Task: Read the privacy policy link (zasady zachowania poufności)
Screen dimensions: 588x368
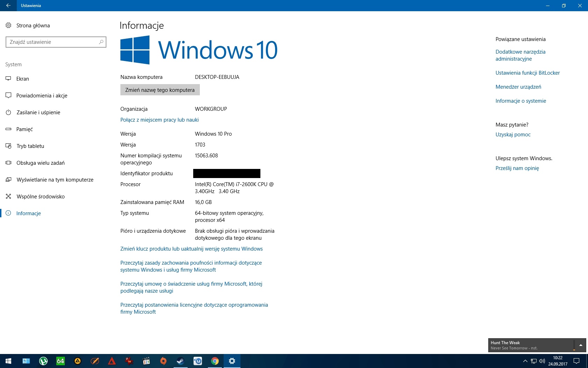Action: [x=191, y=266]
